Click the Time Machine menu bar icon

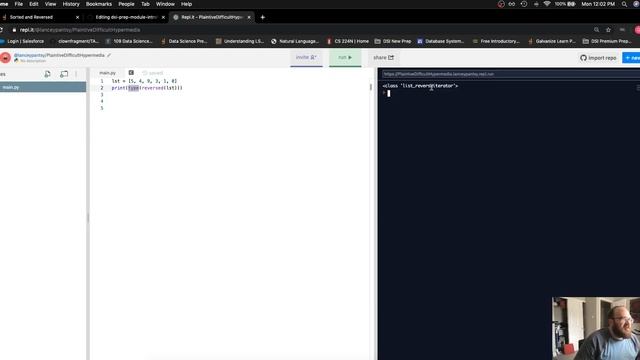(524, 4)
